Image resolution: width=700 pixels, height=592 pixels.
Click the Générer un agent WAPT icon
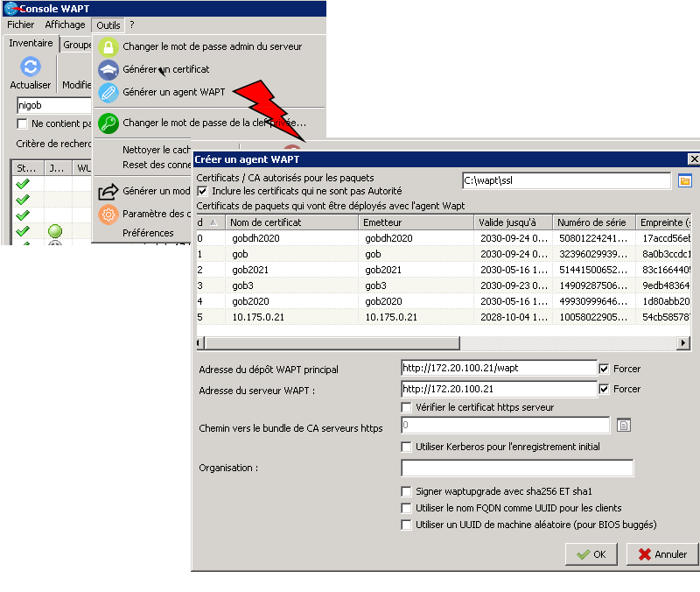click(x=108, y=92)
